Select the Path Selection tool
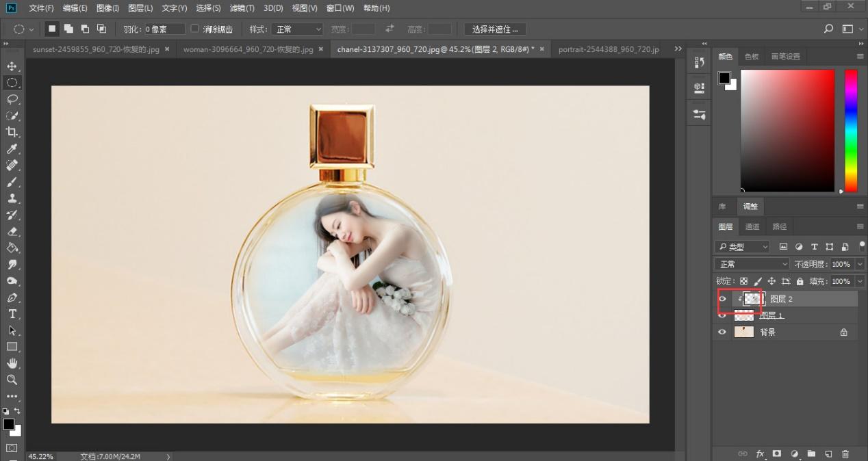 pyautogui.click(x=12, y=330)
